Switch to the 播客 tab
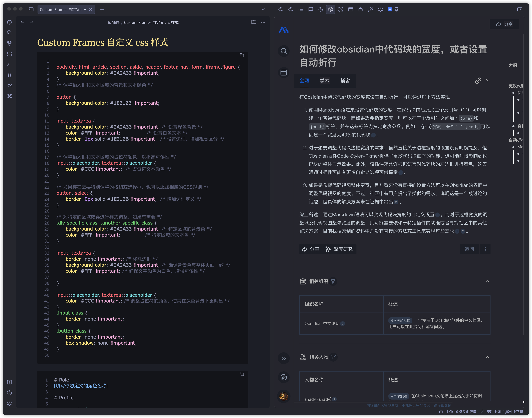532x418 pixels. [x=345, y=80]
